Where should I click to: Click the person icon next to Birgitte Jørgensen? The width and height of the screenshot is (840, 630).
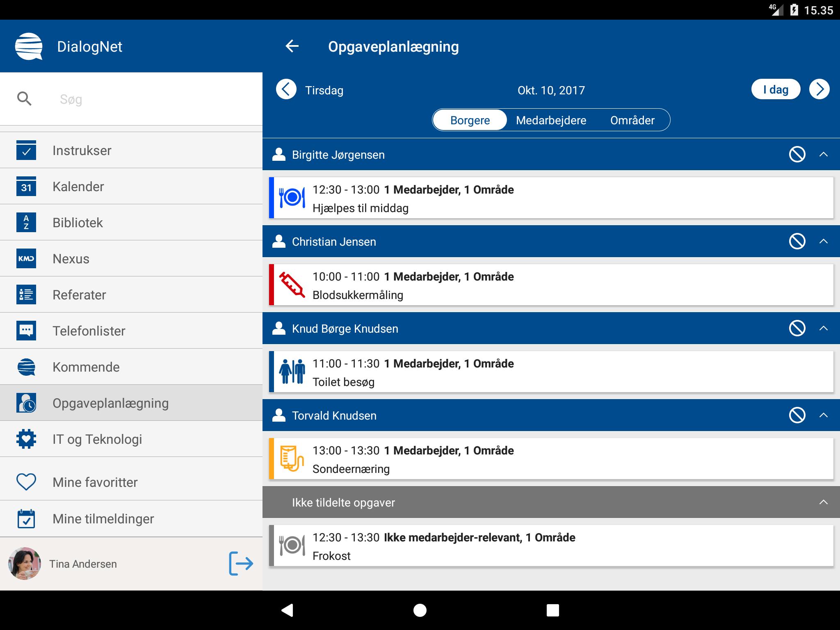point(279,155)
